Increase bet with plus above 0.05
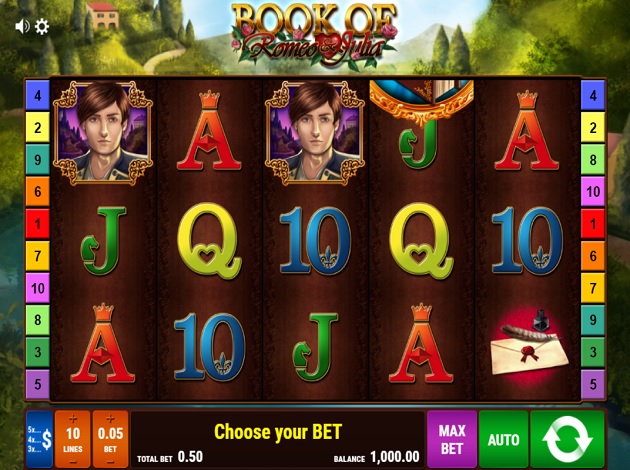630x470 pixels. click(110, 419)
